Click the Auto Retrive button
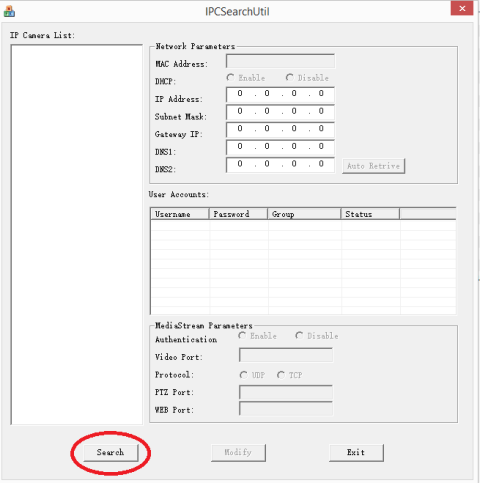Image resolution: width=480 pixels, height=483 pixels. point(373,166)
